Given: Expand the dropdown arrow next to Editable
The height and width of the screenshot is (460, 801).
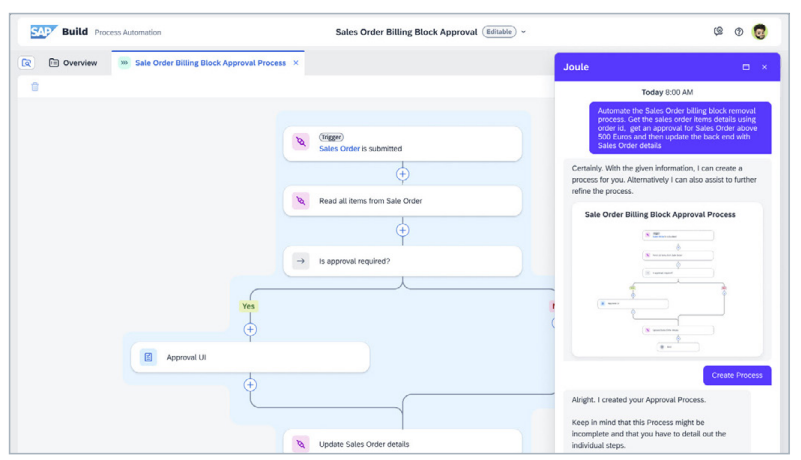Looking at the screenshot, I should tap(524, 32).
